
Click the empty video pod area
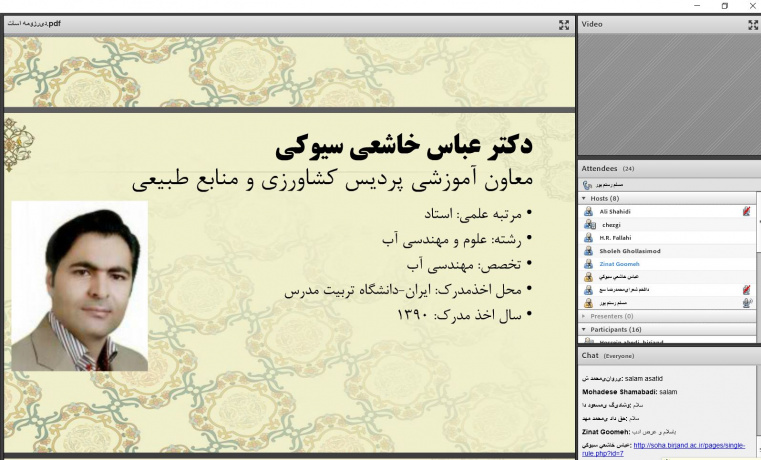coord(669,94)
